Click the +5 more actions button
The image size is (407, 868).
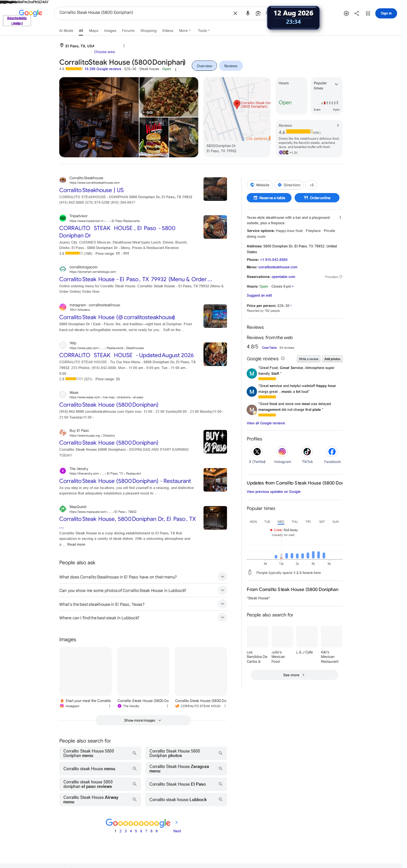click(x=311, y=185)
